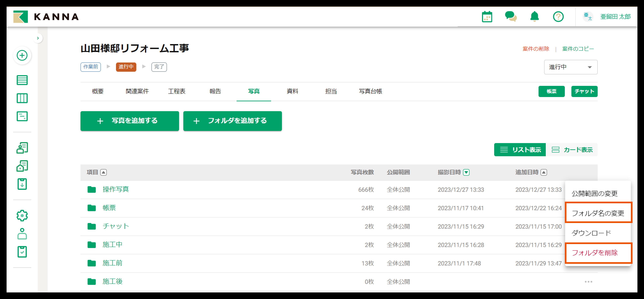Image resolution: width=644 pixels, height=299 pixels.
Task: Open the notifications bell
Action: tap(534, 17)
